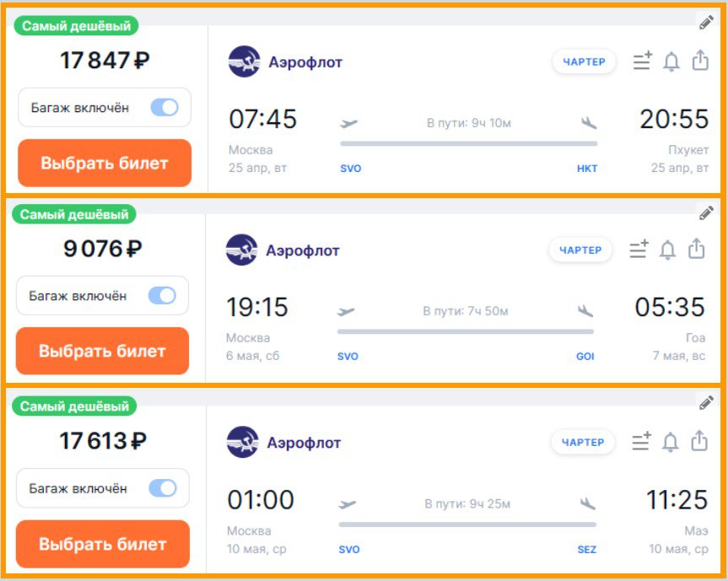
Task: Choose the 17 613 ₽ Mahé ticket
Action: 103,544
